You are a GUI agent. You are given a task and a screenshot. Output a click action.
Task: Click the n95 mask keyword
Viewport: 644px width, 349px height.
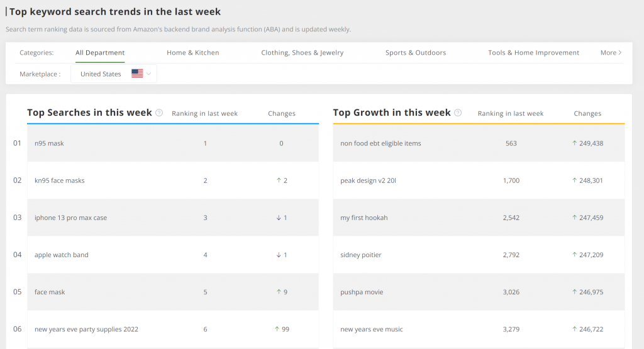pyautogui.click(x=49, y=143)
